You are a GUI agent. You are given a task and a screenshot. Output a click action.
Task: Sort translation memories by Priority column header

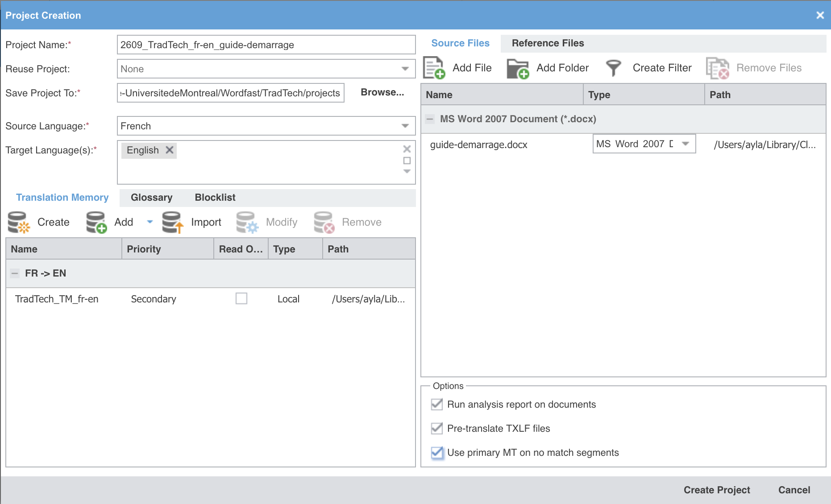[x=168, y=249]
